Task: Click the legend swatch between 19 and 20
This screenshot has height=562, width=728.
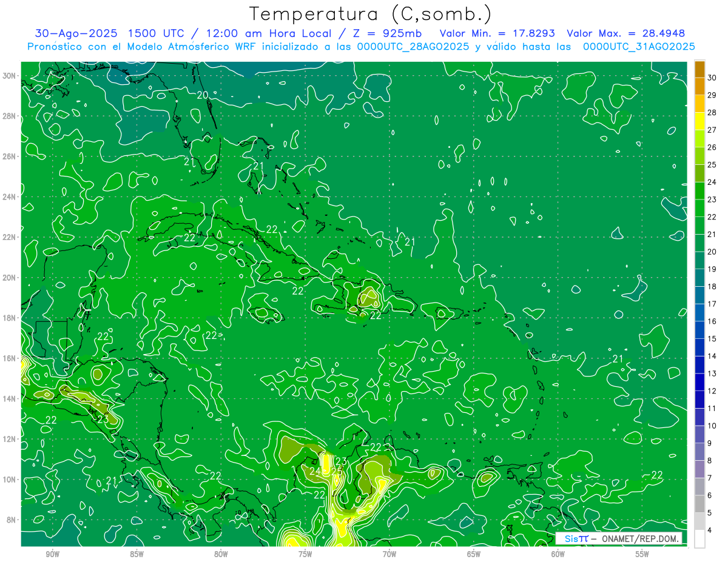Action: point(699,260)
